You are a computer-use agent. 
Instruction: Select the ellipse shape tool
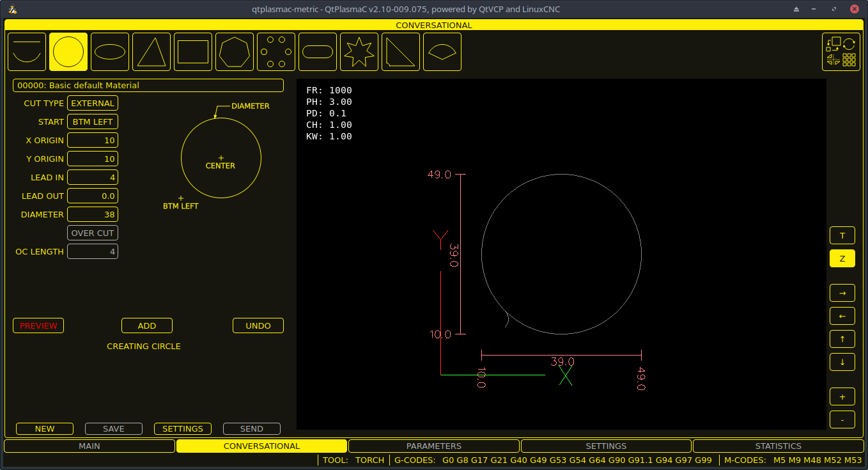[x=109, y=51]
